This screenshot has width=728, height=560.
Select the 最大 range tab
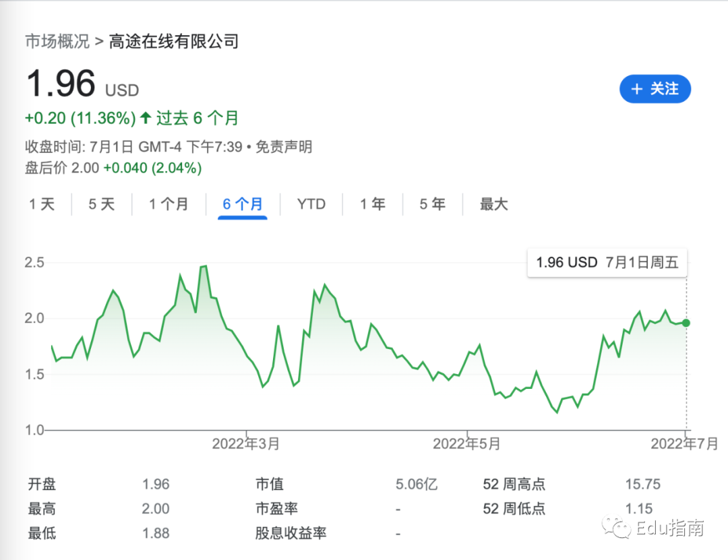[x=494, y=204]
